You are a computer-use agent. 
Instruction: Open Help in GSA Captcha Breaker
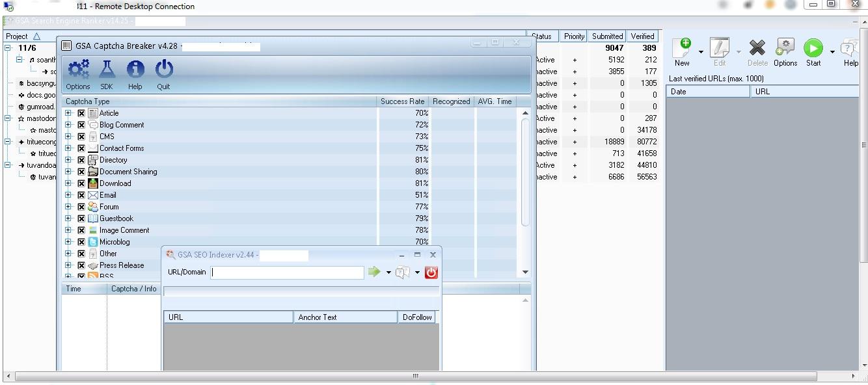(135, 68)
